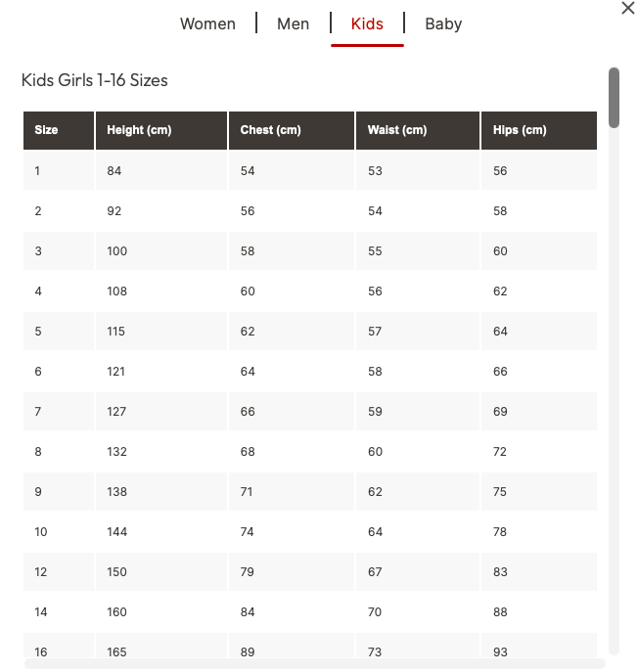Click the Size column header
Viewport: 638px width, 672px height.
(59, 130)
